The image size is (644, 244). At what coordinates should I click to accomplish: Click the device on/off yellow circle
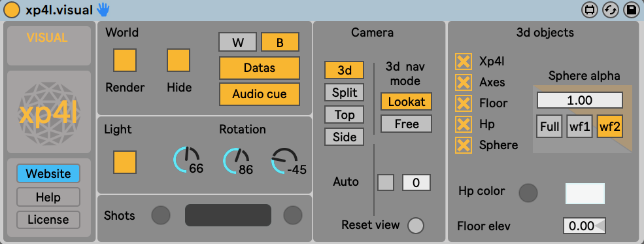pos(11,10)
